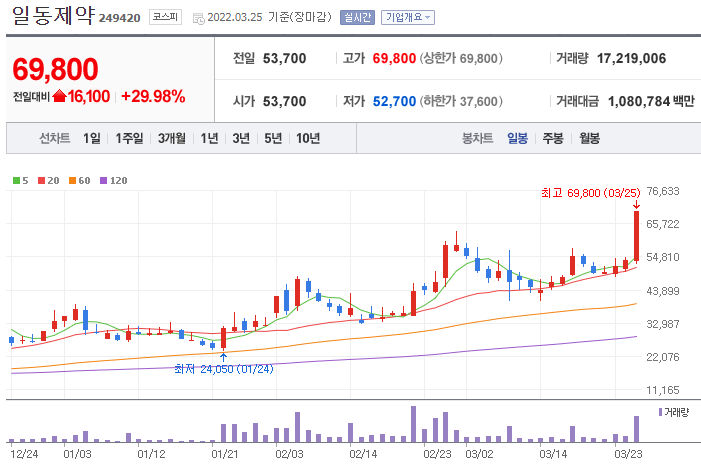Screen dimensions: 701x465
Task: Switch to the 월봉 monthly candle chart
Action: tap(589, 138)
